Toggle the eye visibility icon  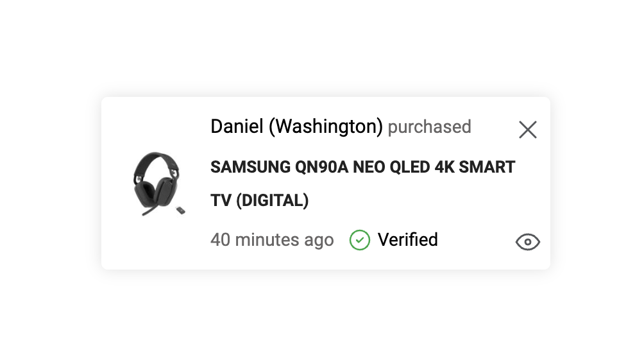[527, 242]
